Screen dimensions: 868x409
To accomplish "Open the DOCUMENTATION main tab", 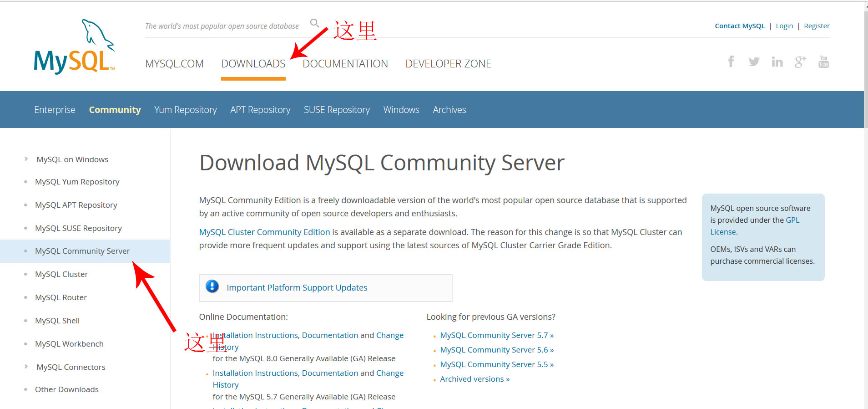I will (345, 64).
